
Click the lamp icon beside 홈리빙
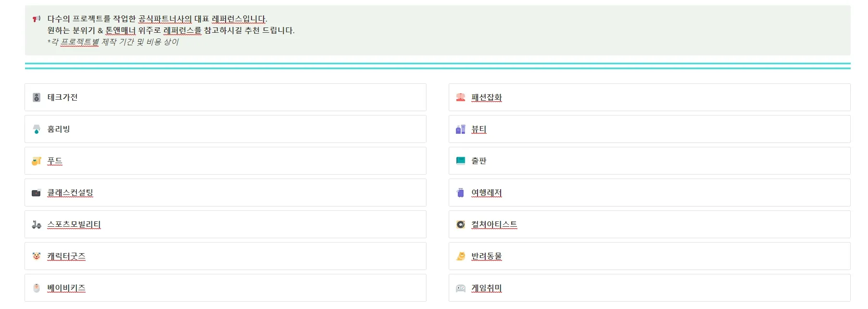pyautogui.click(x=37, y=129)
